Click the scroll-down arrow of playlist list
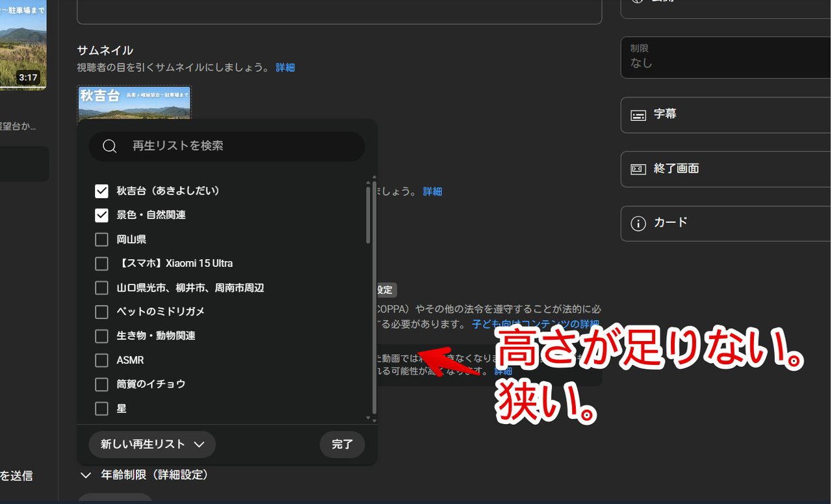The width and height of the screenshot is (832, 504). point(368,419)
